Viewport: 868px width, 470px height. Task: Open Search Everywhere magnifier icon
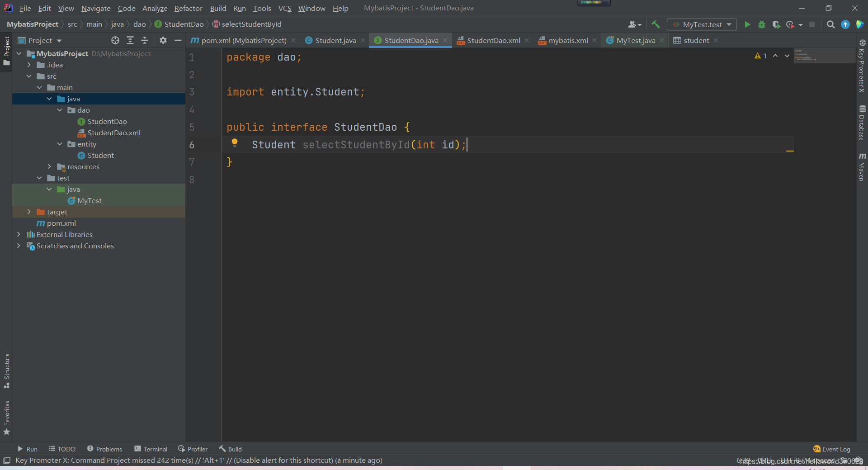click(x=830, y=24)
